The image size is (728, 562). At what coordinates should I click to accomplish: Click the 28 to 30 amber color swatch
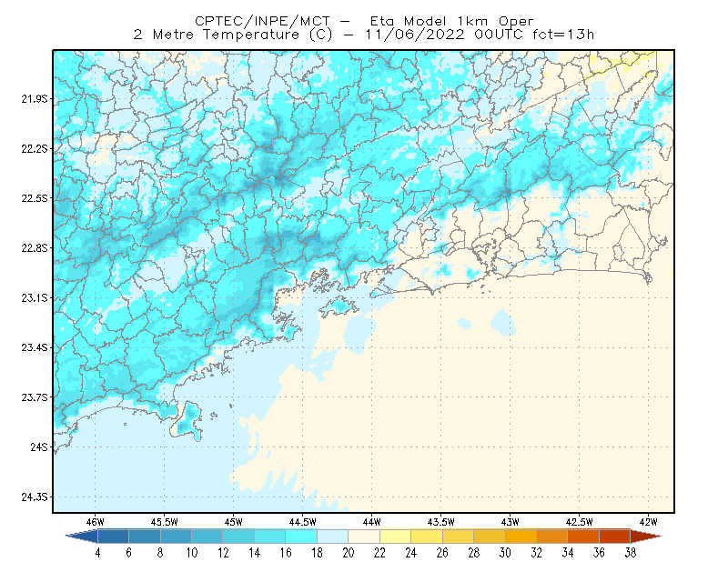click(490, 537)
